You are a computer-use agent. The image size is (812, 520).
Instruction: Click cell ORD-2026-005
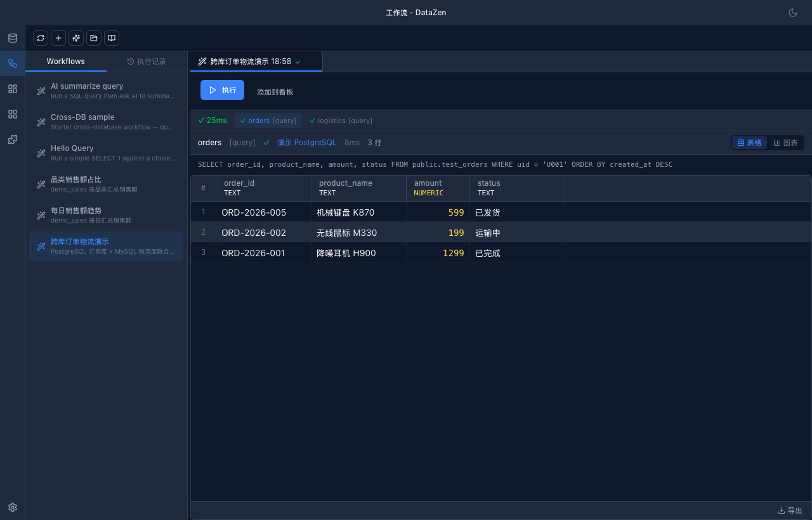(x=263, y=212)
